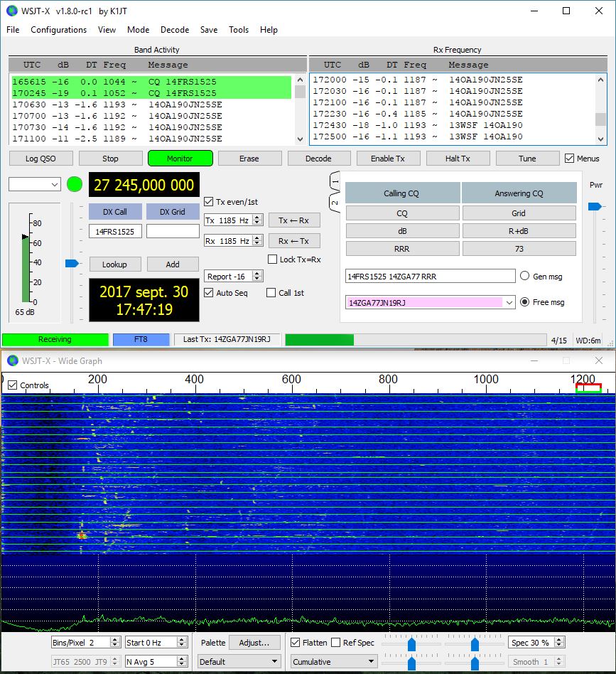
Task: Toggle the green Monitor button
Action: 180,159
